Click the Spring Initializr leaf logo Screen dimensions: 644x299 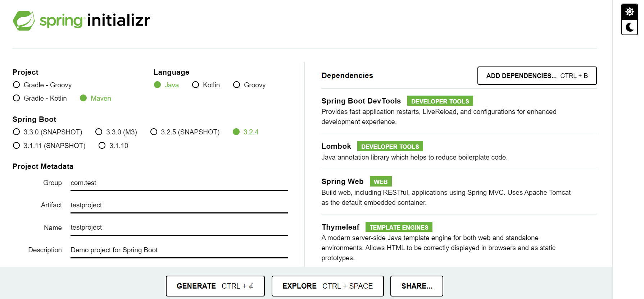[x=24, y=20]
